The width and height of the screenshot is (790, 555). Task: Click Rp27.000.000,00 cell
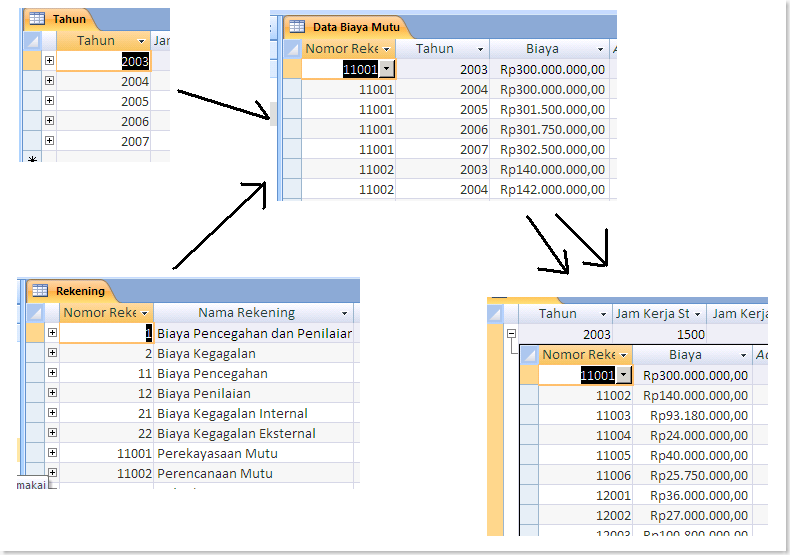pyautogui.click(x=692, y=515)
